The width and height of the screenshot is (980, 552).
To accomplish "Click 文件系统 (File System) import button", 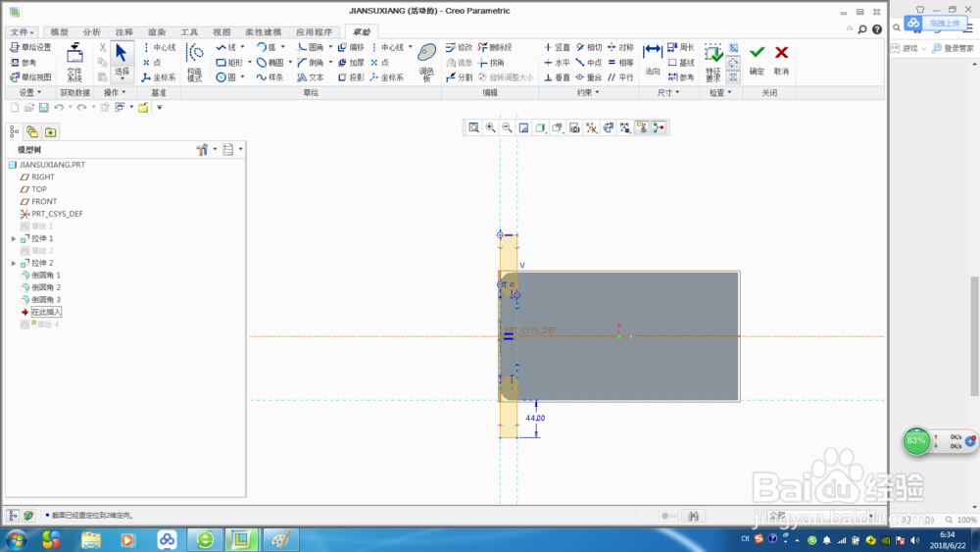I will (74, 63).
